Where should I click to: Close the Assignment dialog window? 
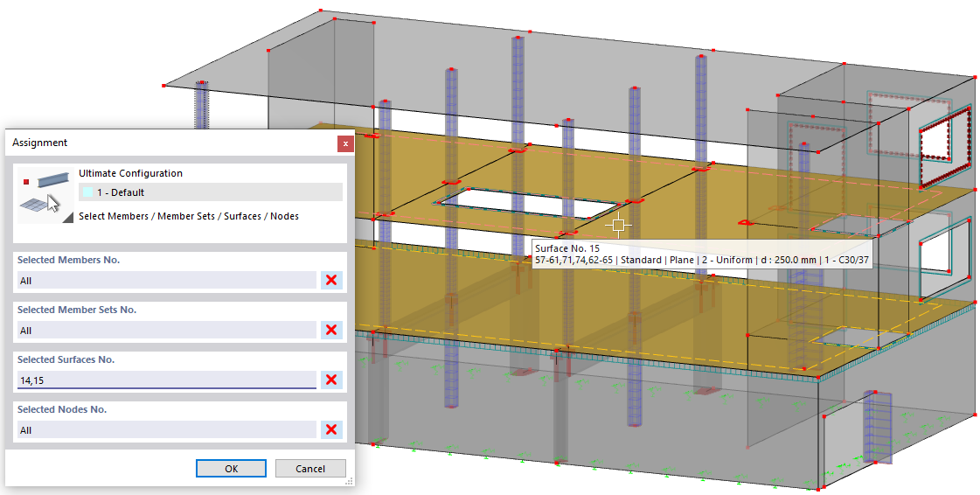pyautogui.click(x=345, y=143)
